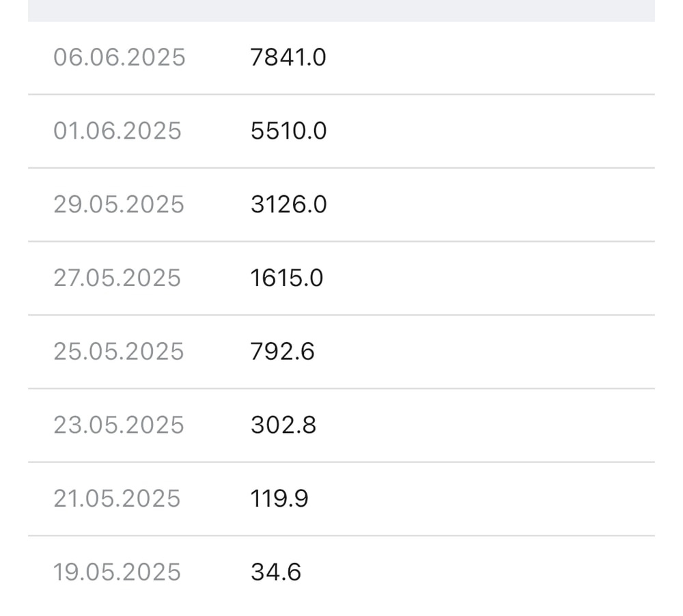Select the 792.6 value
The width and height of the screenshot is (683, 616).
(283, 352)
